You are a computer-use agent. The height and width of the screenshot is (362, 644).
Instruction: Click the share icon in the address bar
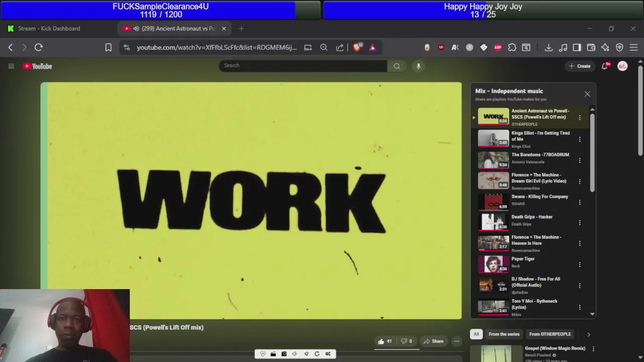pos(340,47)
